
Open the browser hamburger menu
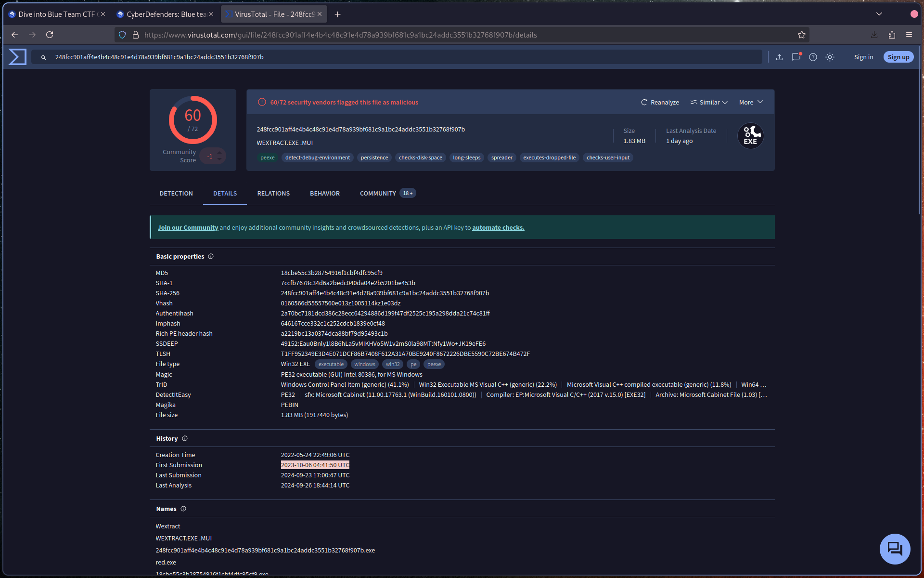pyautogui.click(x=909, y=35)
